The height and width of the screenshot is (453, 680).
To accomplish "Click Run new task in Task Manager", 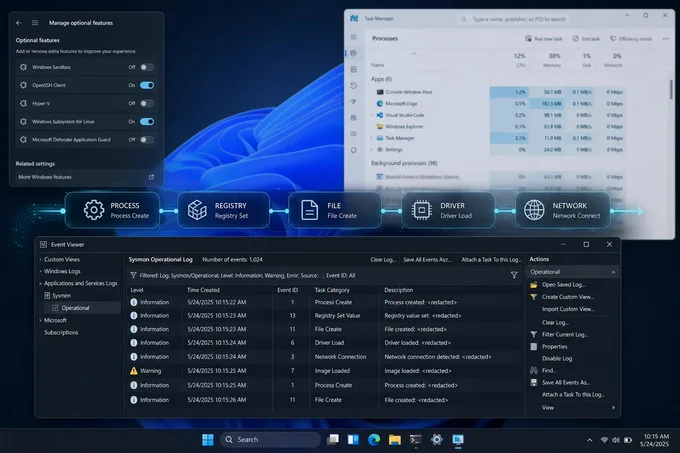I will click(544, 39).
